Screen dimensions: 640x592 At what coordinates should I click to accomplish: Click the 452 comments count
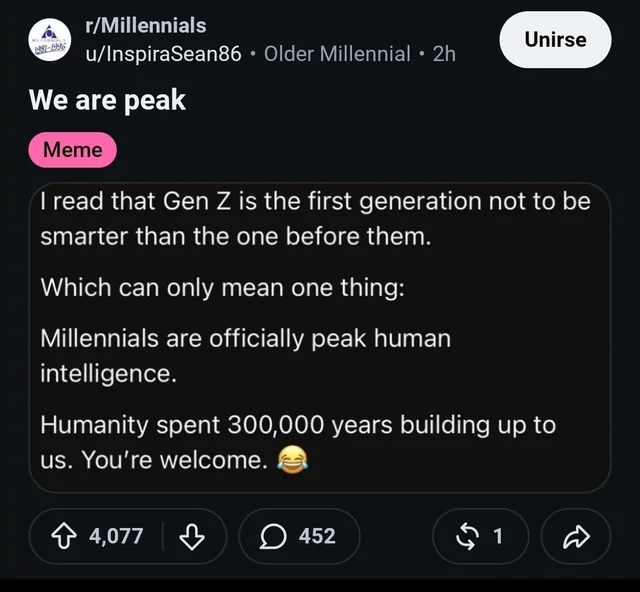click(317, 536)
